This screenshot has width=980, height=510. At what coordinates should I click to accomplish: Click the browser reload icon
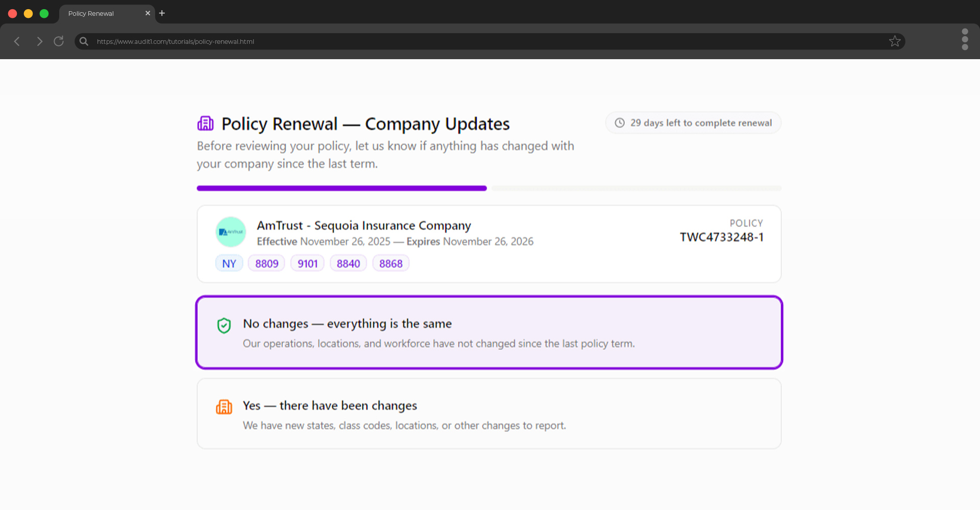[58, 41]
